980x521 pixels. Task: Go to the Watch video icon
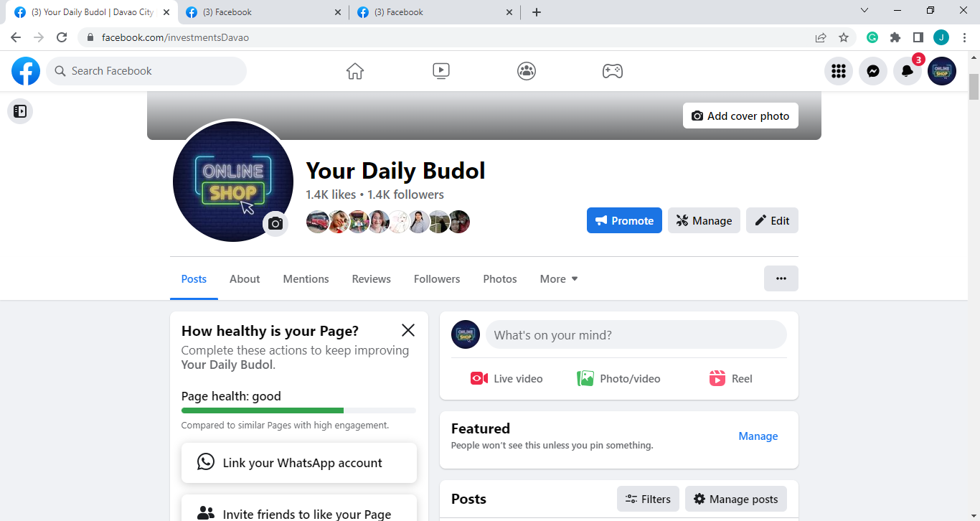point(441,71)
